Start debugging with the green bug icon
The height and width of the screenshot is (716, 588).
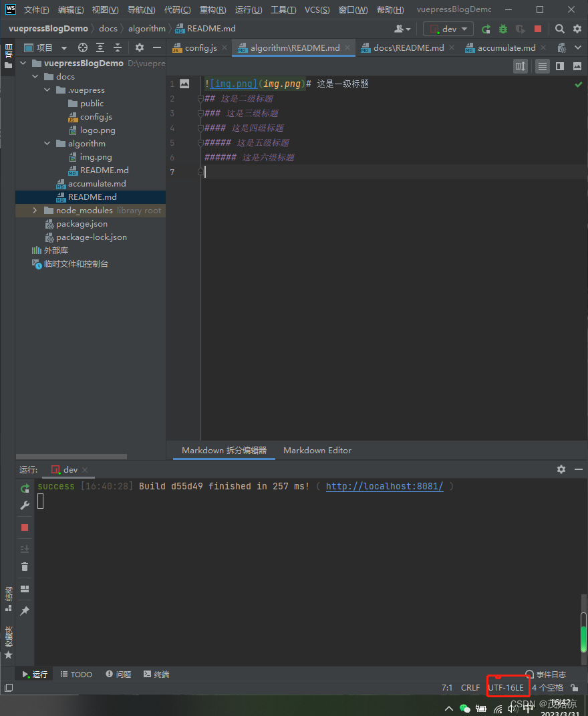click(x=502, y=29)
